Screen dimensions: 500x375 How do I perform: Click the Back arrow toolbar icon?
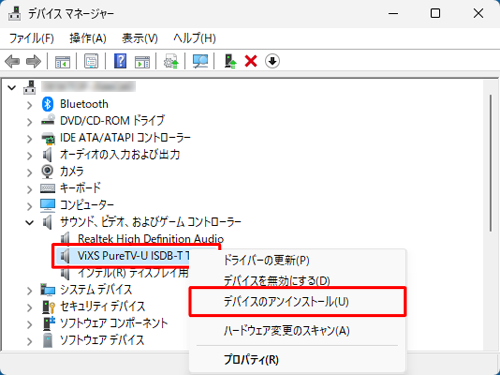[13, 62]
